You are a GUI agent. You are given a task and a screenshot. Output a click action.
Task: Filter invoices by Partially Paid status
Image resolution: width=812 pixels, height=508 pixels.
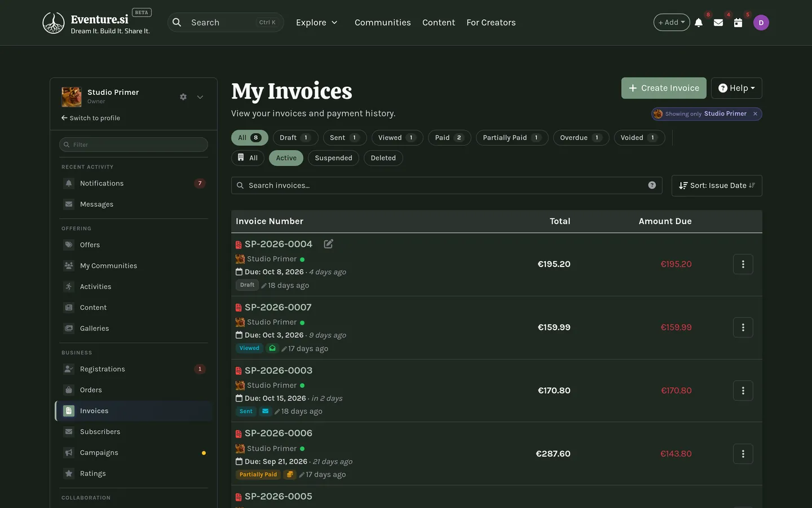pyautogui.click(x=512, y=138)
